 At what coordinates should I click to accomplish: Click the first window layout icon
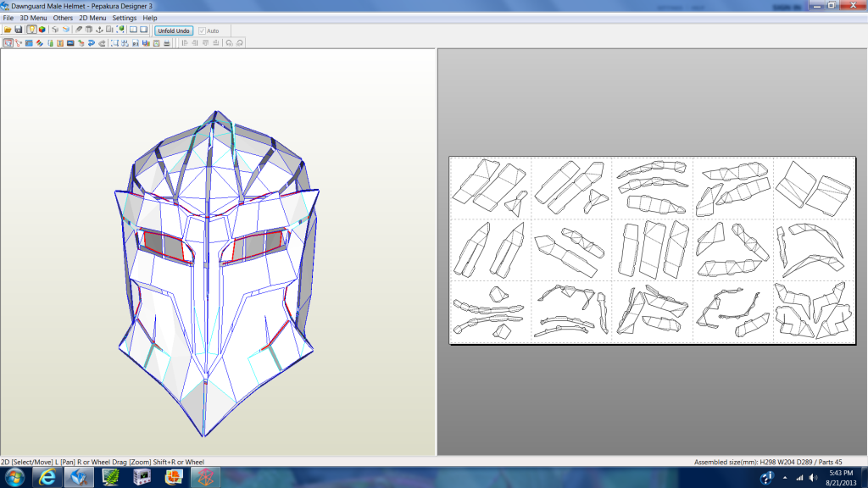pos(133,30)
